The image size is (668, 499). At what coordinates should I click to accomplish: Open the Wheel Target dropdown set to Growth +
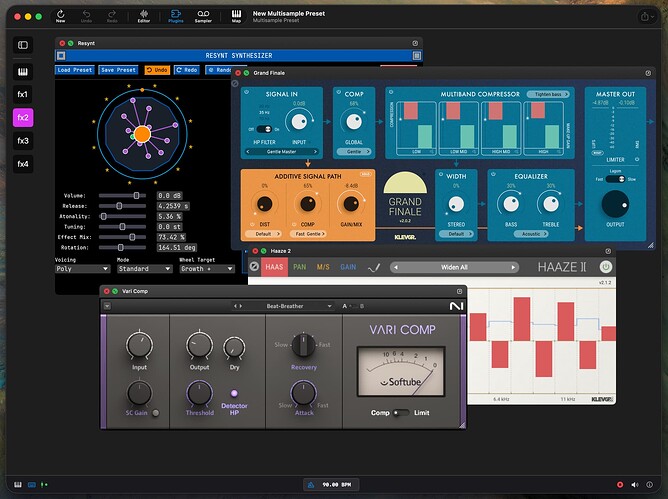pos(207,269)
